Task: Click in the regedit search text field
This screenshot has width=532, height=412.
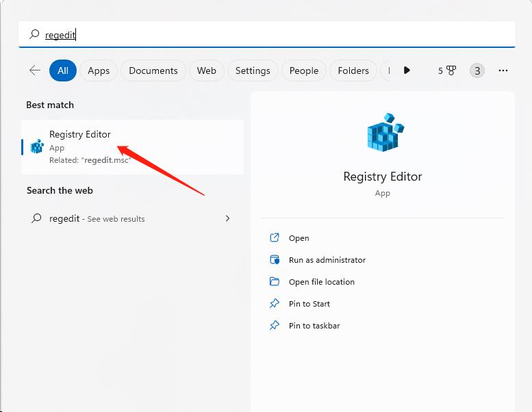Action: [x=274, y=35]
